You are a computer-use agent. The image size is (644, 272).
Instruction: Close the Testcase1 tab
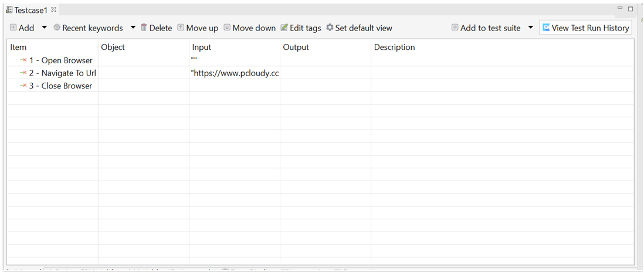[x=54, y=9]
